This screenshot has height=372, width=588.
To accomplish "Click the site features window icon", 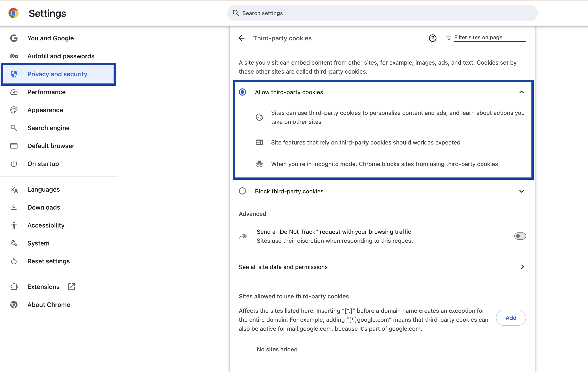I will click(x=259, y=142).
